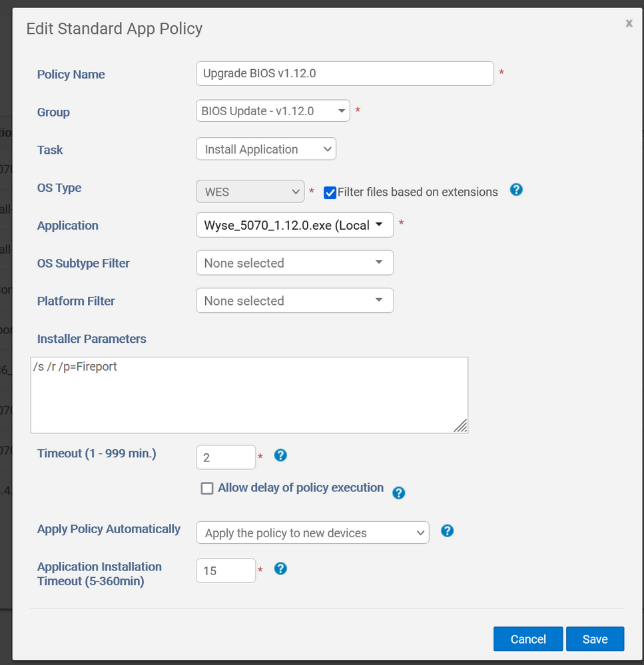Image resolution: width=644 pixels, height=665 pixels.
Task: Open the Task dropdown Install Application
Action: point(266,149)
